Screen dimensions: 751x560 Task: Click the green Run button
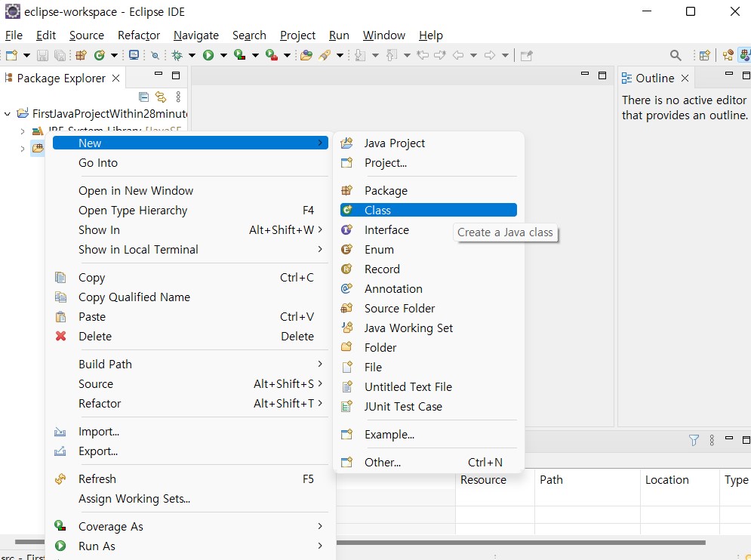(x=208, y=56)
